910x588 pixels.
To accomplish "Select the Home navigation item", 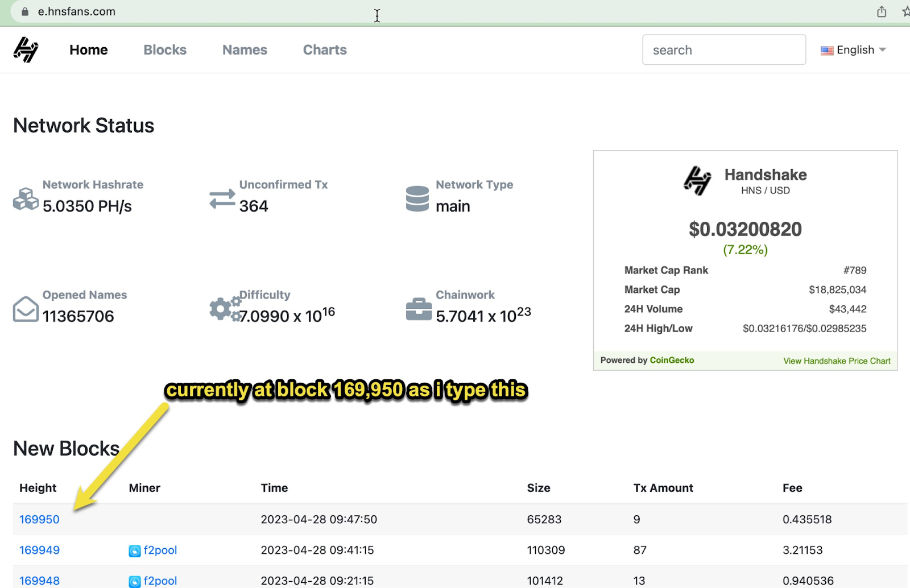I will pos(89,50).
